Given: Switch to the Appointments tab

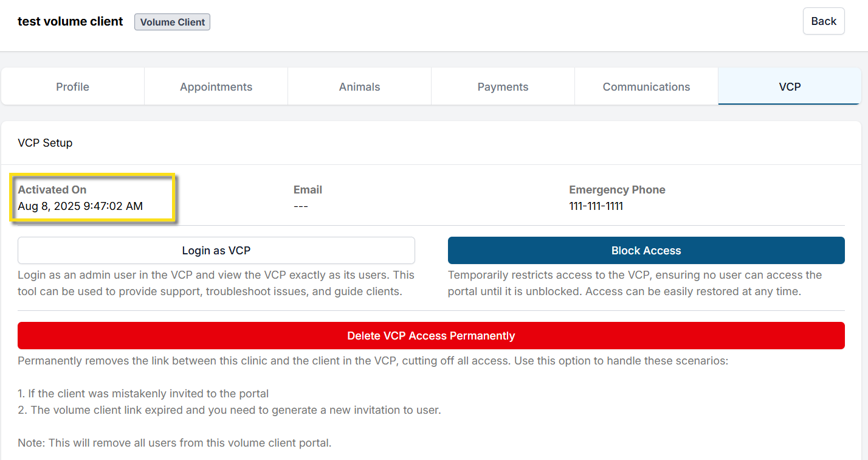Looking at the screenshot, I should [x=216, y=87].
